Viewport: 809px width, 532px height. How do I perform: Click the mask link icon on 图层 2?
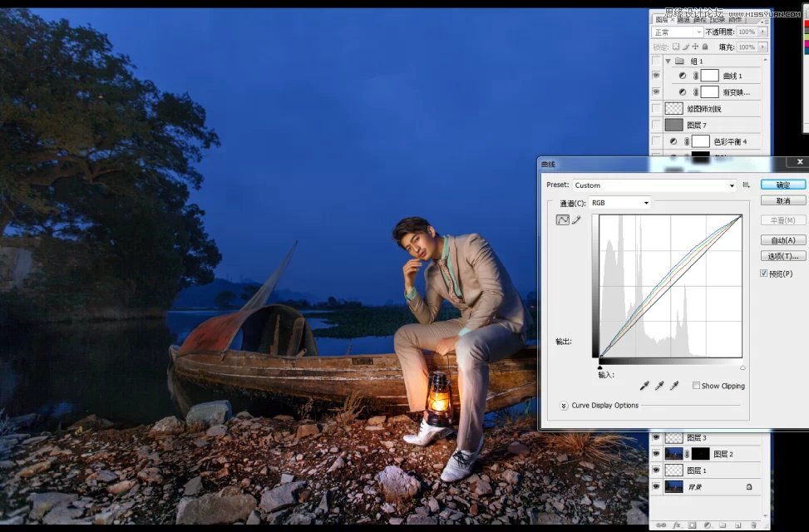pyautogui.click(x=688, y=454)
